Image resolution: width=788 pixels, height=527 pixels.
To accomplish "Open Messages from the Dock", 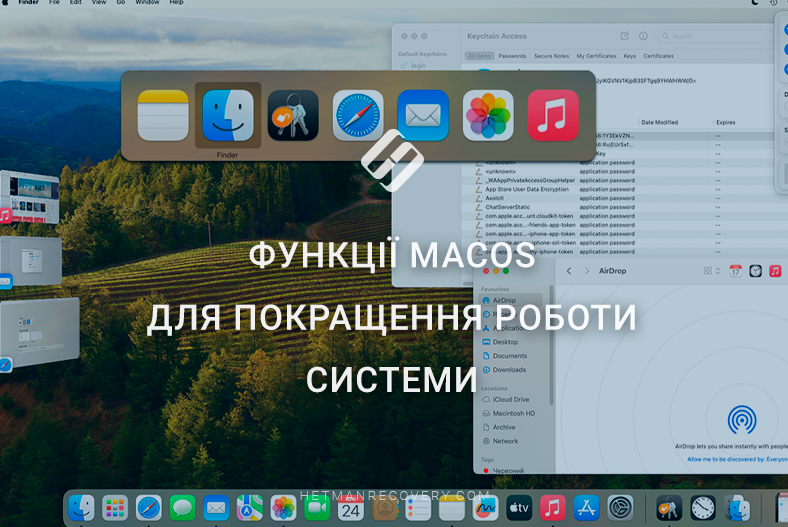I will click(x=182, y=508).
